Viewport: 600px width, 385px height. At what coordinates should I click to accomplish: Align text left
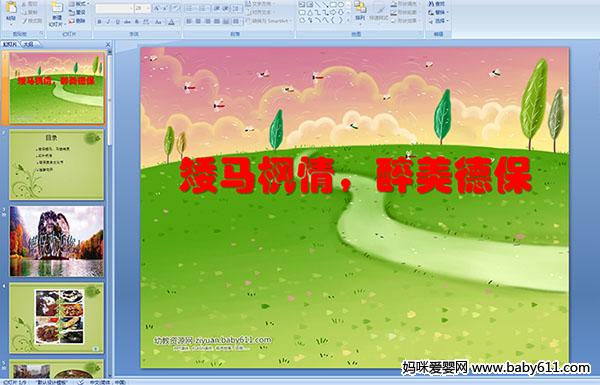pos(189,21)
